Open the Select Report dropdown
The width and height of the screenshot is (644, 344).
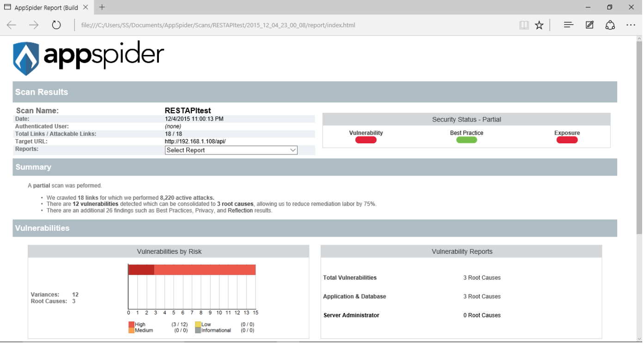(x=231, y=150)
